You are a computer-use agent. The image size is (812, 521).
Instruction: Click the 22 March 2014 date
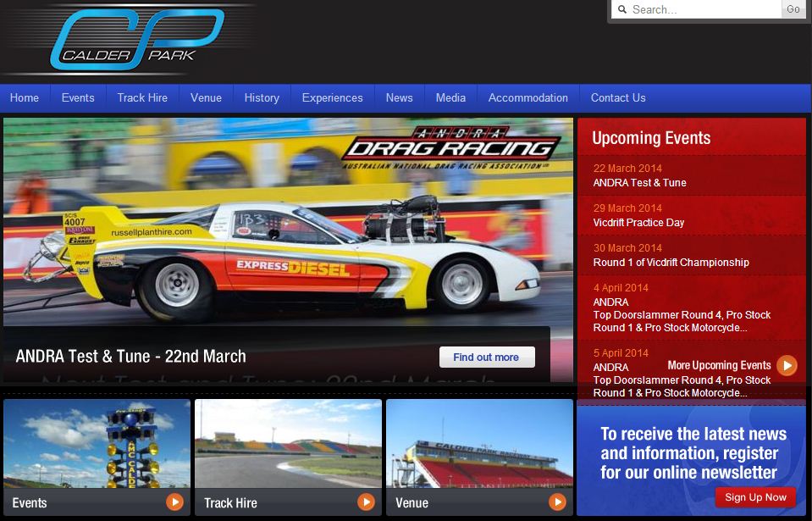tap(627, 169)
